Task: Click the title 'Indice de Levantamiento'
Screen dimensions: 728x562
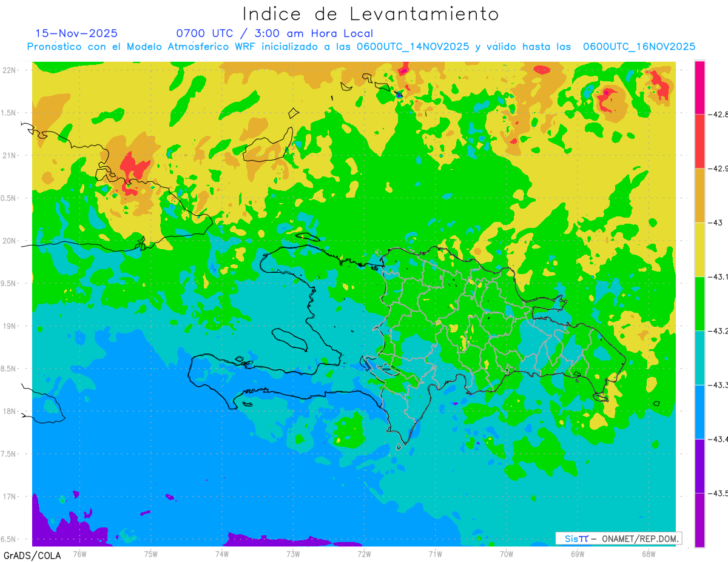Action: tap(371, 14)
